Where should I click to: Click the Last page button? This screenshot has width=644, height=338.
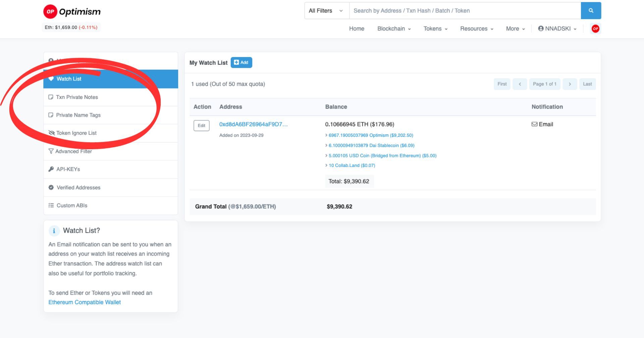pos(587,84)
